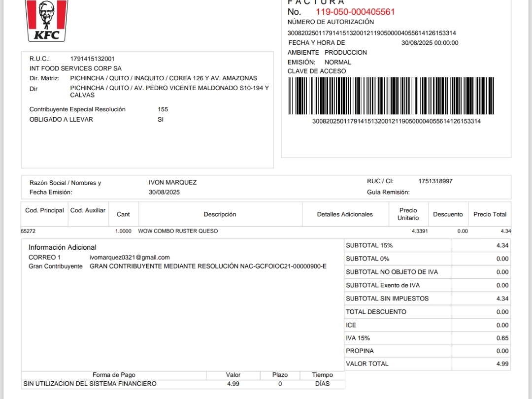Click Dir. Matriz address with COREA 126
Image resolution: width=532 pixels, height=399 pixels.
coord(164,78)
